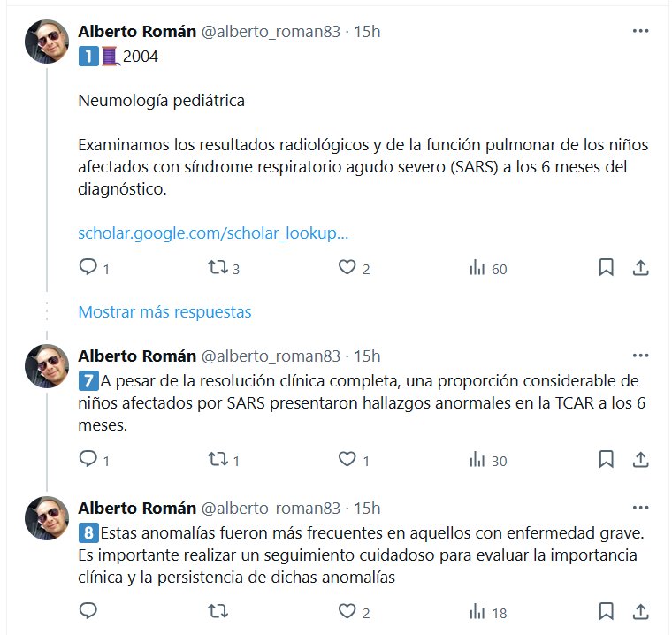Reply to tweet 8 about anomalías

pos(88,612)
